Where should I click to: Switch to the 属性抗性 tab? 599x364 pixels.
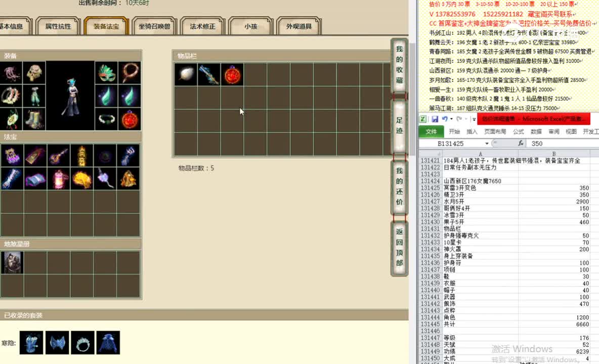[x=58, y=26]
